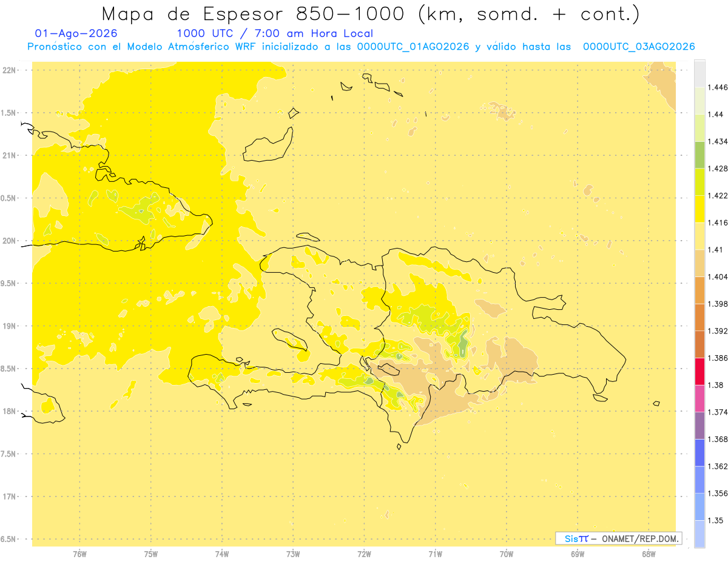
Task: Click the colorbar value '1.35'
Action: click(715, 520)
